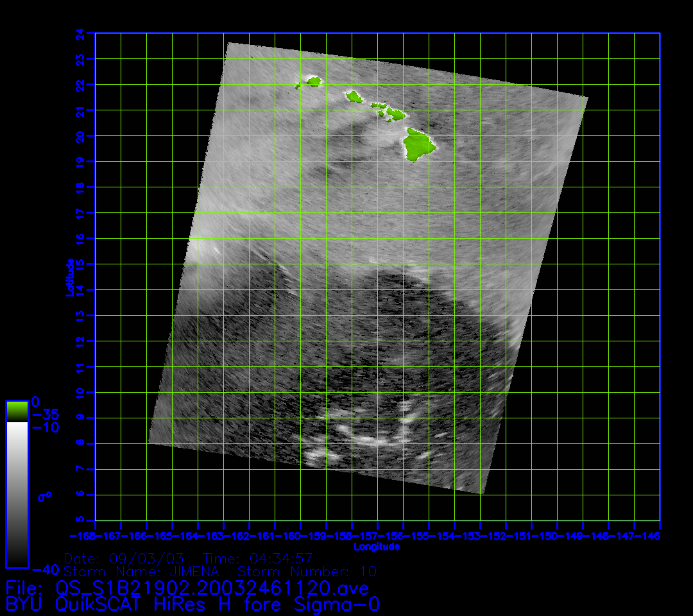
Task: Click the grayscale sigma-0 color bar
Action: (x=17, y=494)
